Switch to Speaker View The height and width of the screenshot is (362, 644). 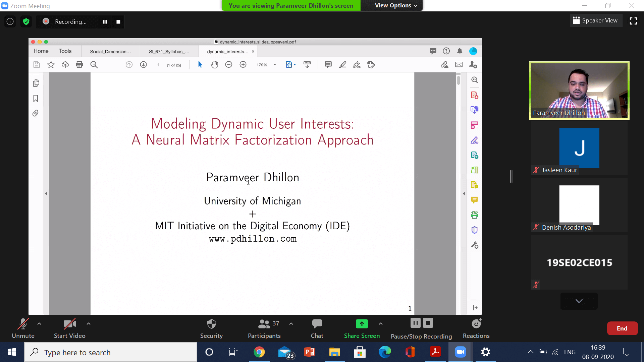point(595,20)
